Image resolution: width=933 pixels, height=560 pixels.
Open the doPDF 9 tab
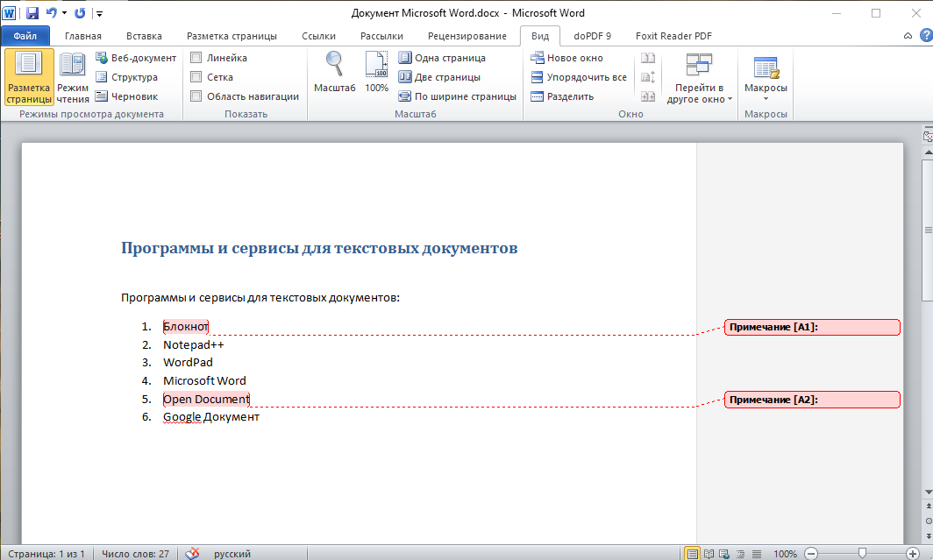[592, 36]
